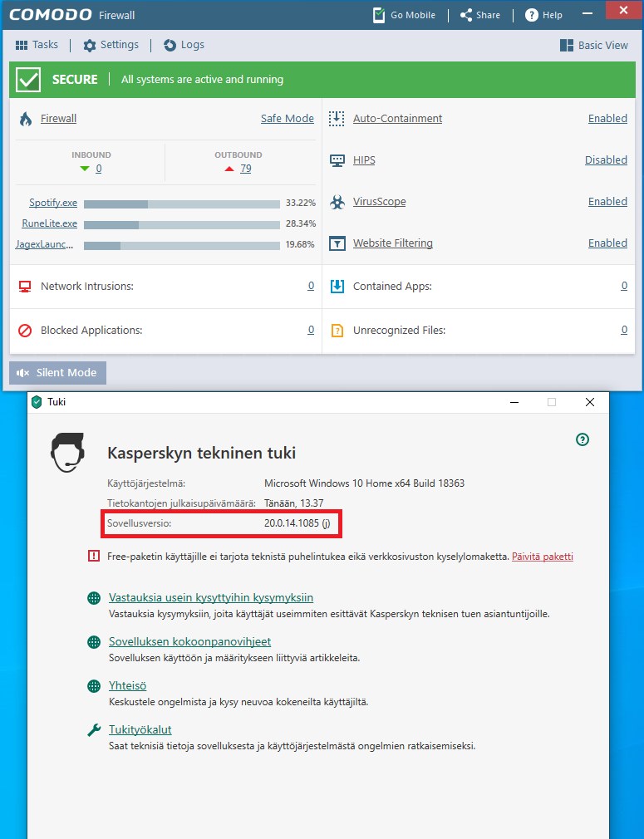Click globe icon beside Sovelluksen kokoonpanovihjeet
Screen dimensions: 644x839
94,642
